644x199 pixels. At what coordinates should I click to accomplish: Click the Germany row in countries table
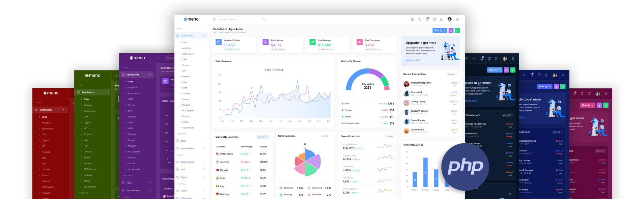click(x=242, y=194)
